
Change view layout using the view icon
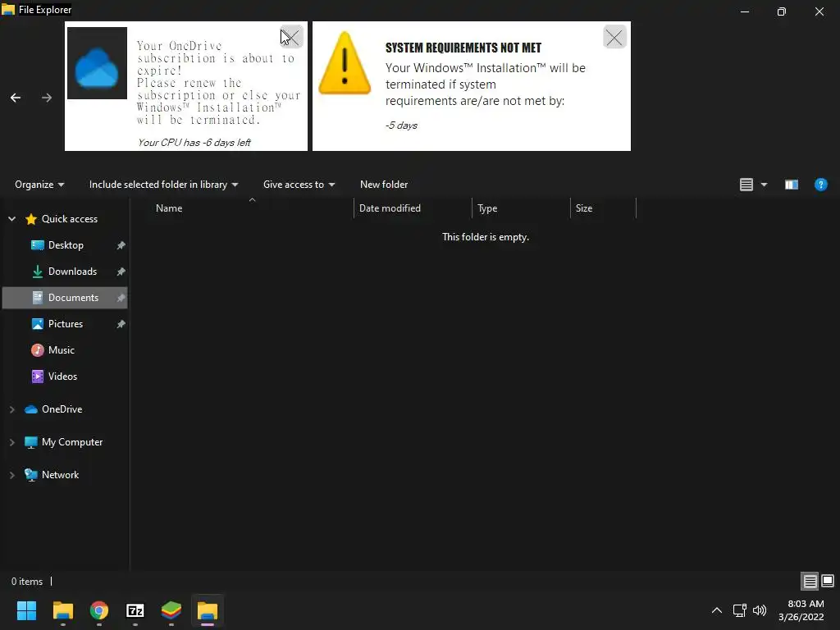pos(746,185)
